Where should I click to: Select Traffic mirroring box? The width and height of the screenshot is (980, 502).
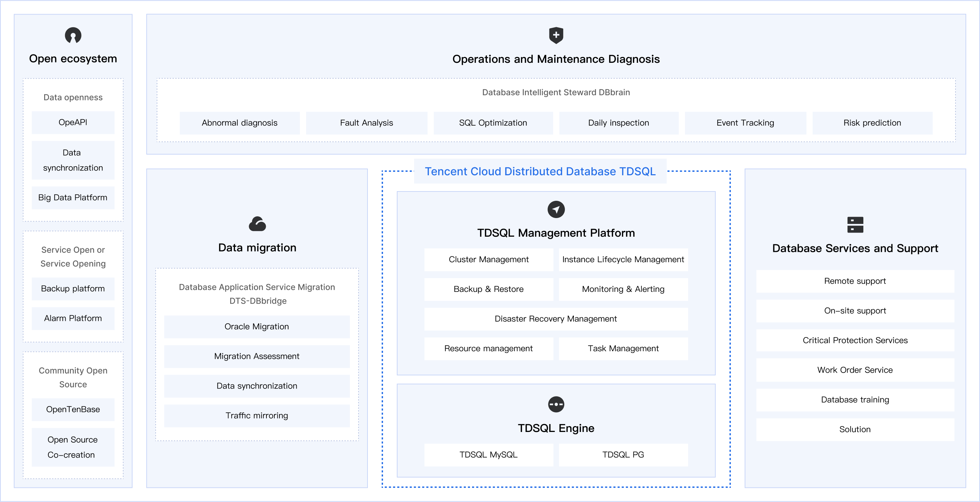257,416
